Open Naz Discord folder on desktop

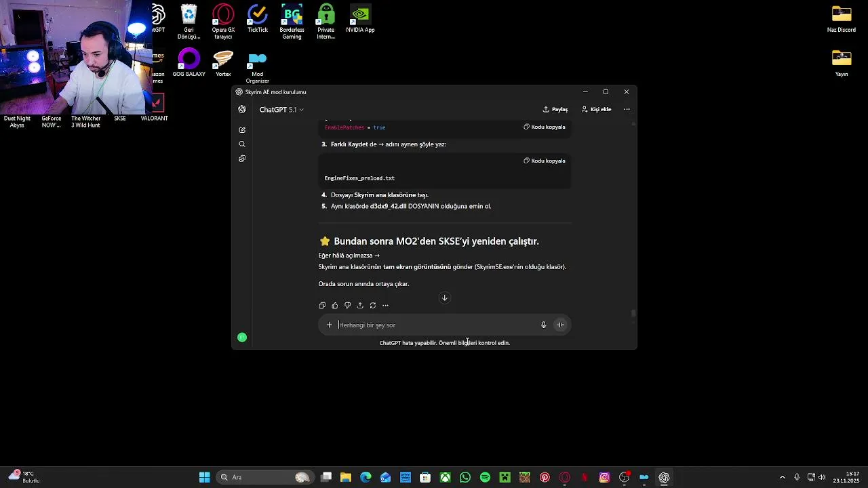coord(842,18)
